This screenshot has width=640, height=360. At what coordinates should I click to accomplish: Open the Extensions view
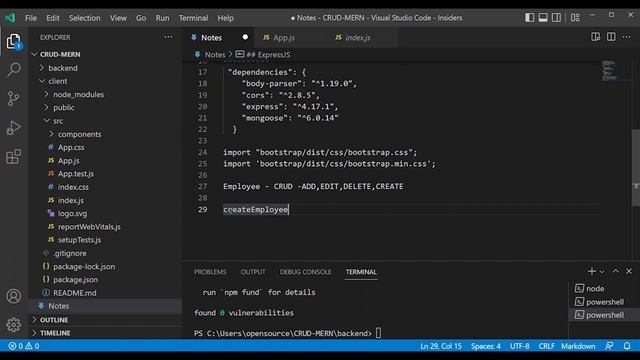click(x=13, y=157)
